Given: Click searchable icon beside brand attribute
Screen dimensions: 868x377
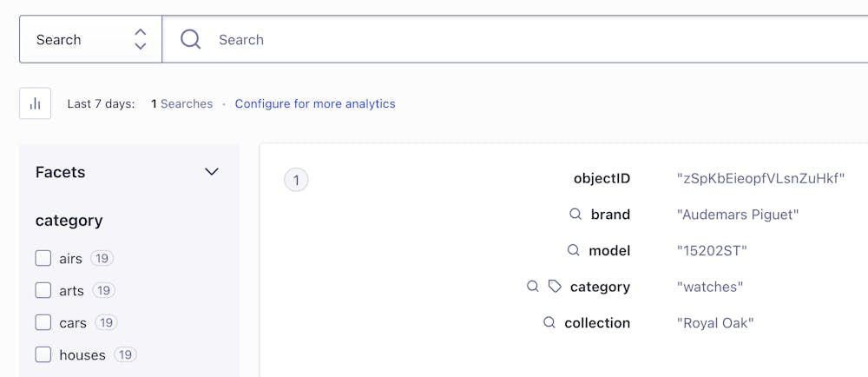Looking at the screenshot, I should pos(575,214).
